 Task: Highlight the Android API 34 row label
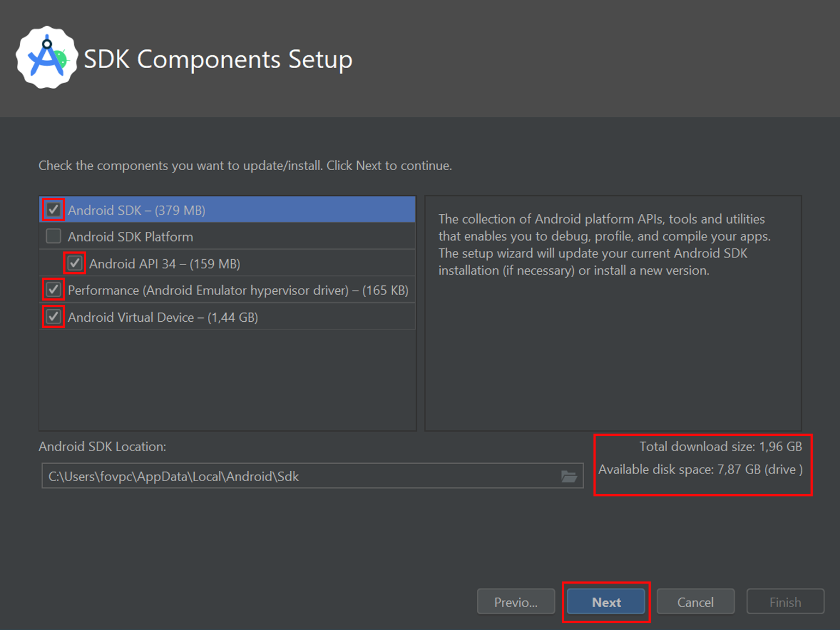pyautogui.click(x=165, y=264)
